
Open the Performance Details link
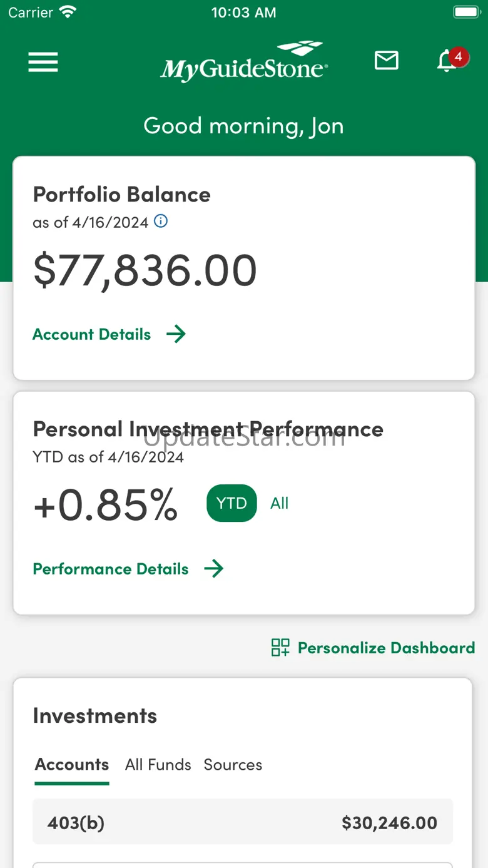coord(111,569)
